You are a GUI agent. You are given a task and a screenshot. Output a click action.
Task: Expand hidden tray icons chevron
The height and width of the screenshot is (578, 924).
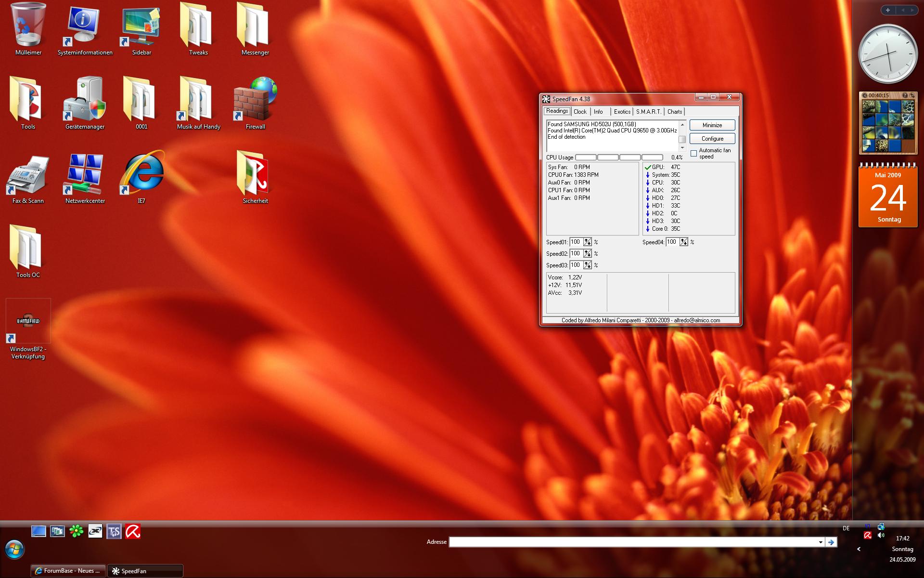859,549
